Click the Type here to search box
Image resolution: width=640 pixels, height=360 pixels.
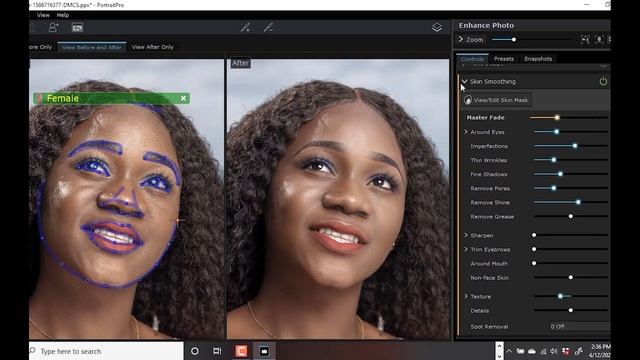pyautogui.click(x=106, y=351)
